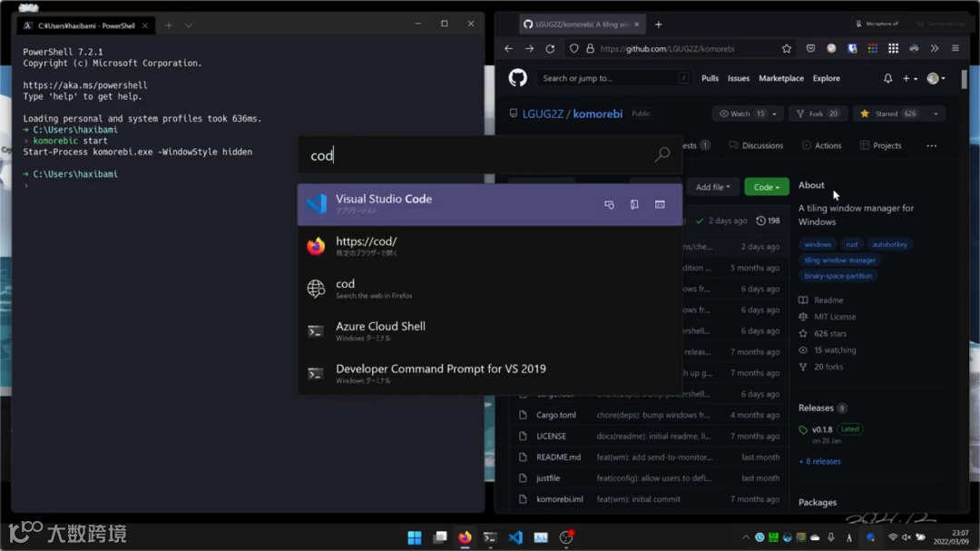Click the GitHub Octocat home logo
The height and width of the screenshot is (551, 980).
[x=517, y=78]
